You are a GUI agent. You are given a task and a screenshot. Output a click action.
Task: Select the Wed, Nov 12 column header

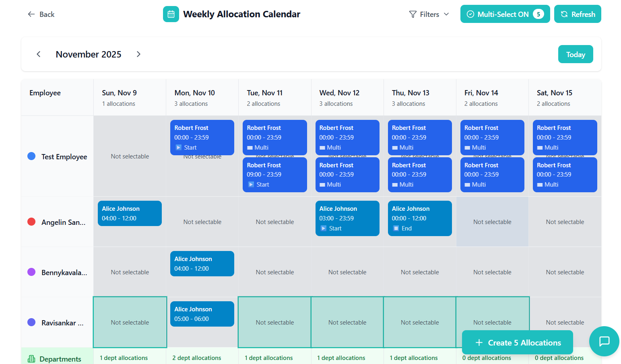tap(339, 93)
